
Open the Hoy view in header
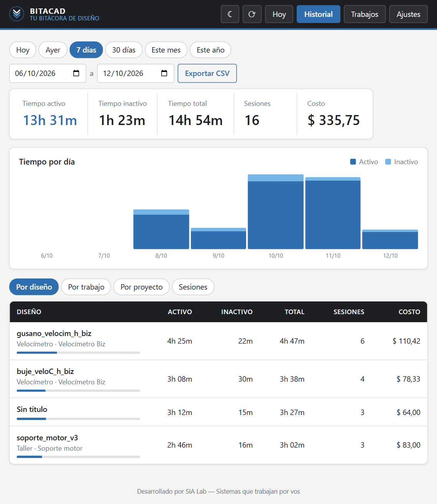(x=279, y=14)
